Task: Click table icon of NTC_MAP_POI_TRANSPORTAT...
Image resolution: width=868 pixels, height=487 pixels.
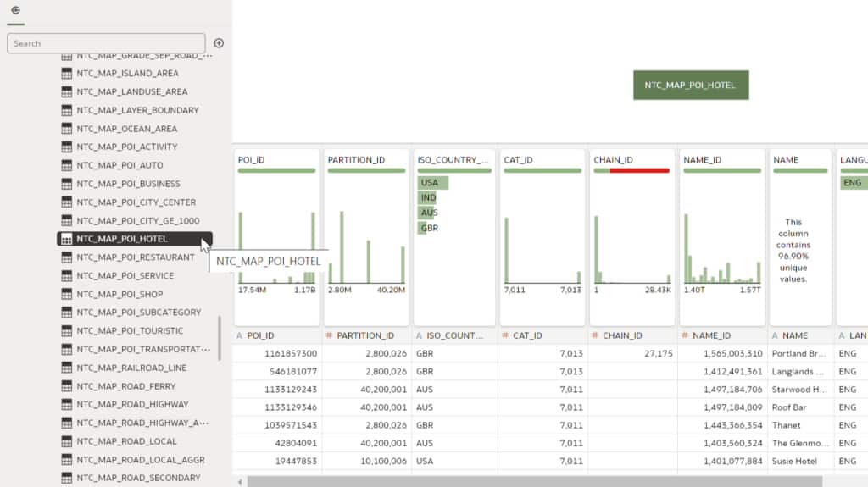Action: coord(66,349)
